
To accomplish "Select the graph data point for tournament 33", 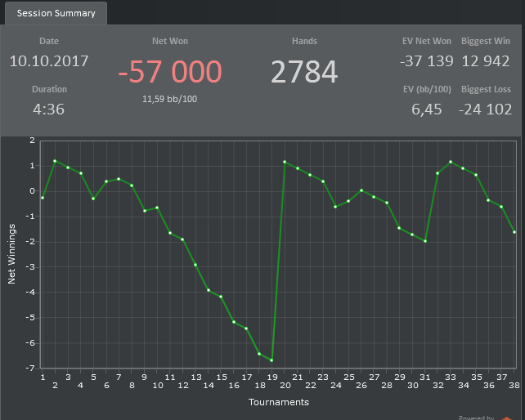I will click(x=451, y=162).
